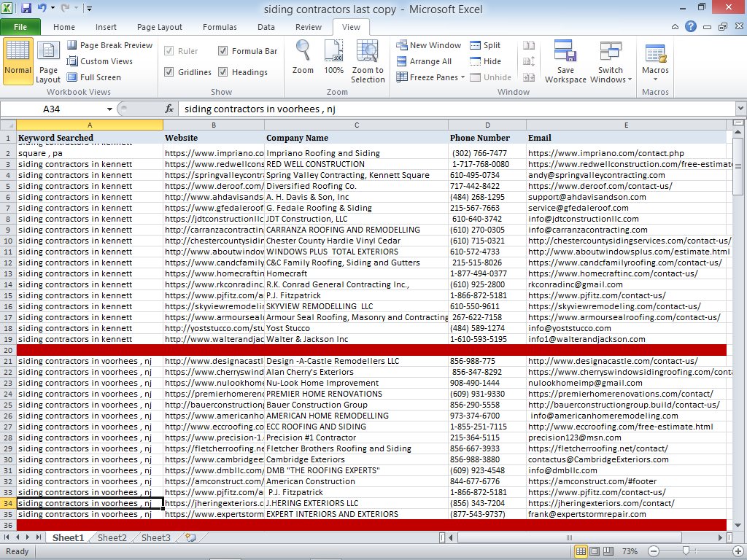Viewport: 747px width, 560px height.
Task: Hide the current window
Action: 485,61
